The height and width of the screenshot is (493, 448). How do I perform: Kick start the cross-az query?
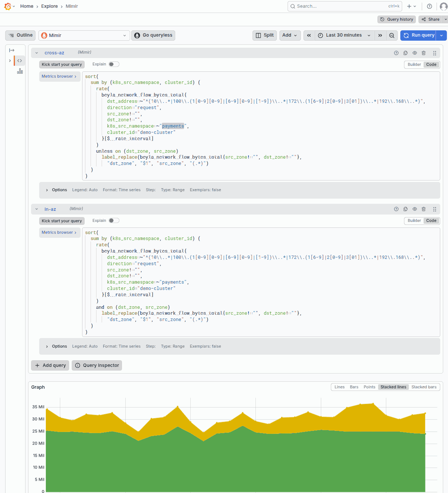pyautogui.click(x=62, y=64)
